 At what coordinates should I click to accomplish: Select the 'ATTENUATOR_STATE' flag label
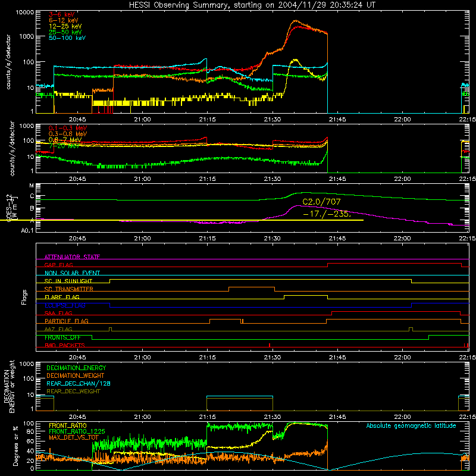72,257
